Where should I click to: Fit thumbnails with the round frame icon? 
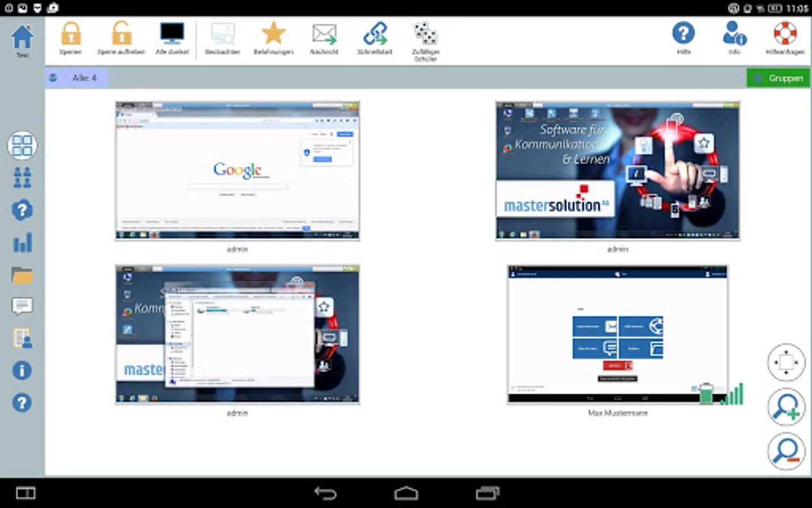786,362
